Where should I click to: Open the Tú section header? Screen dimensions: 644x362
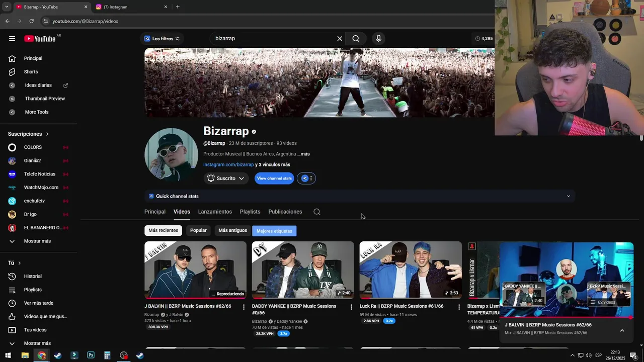pos(15,263)
